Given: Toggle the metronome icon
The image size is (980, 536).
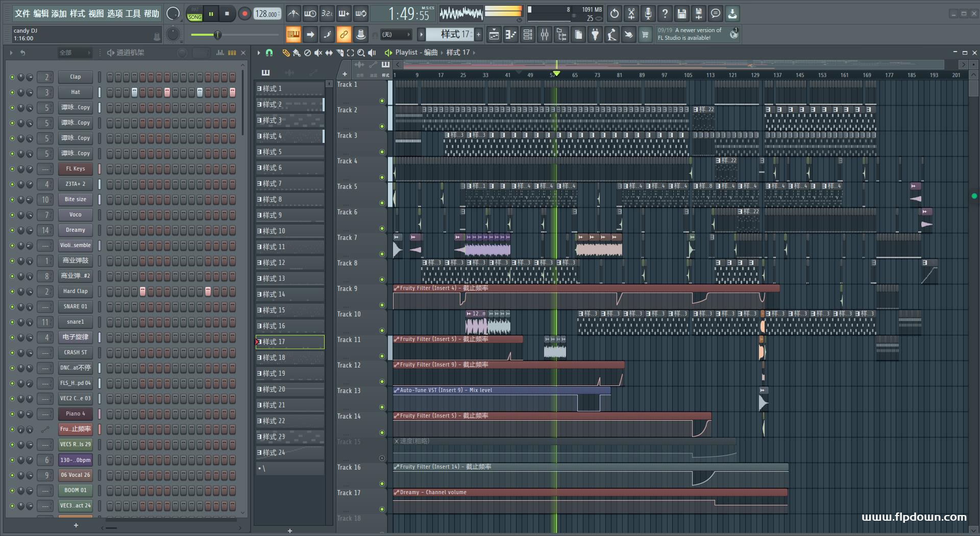Looking at the screenshot, I should tap(293, 14).
